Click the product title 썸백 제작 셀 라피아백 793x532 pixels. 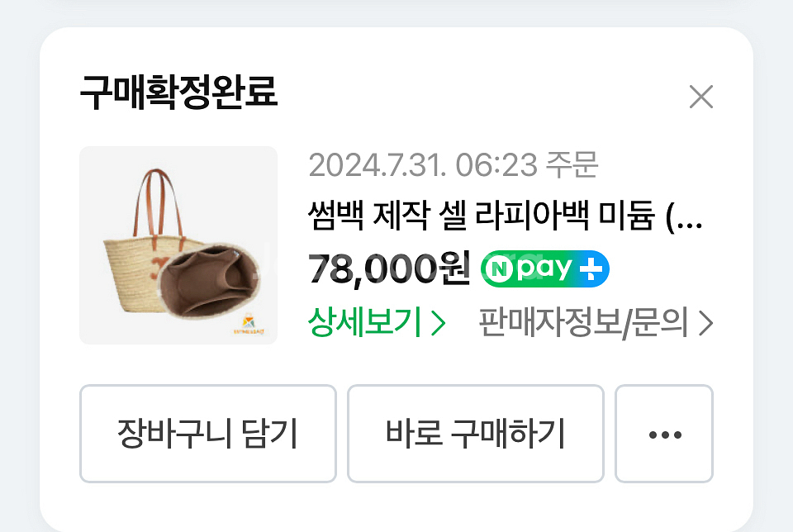[x=449, y=216]
